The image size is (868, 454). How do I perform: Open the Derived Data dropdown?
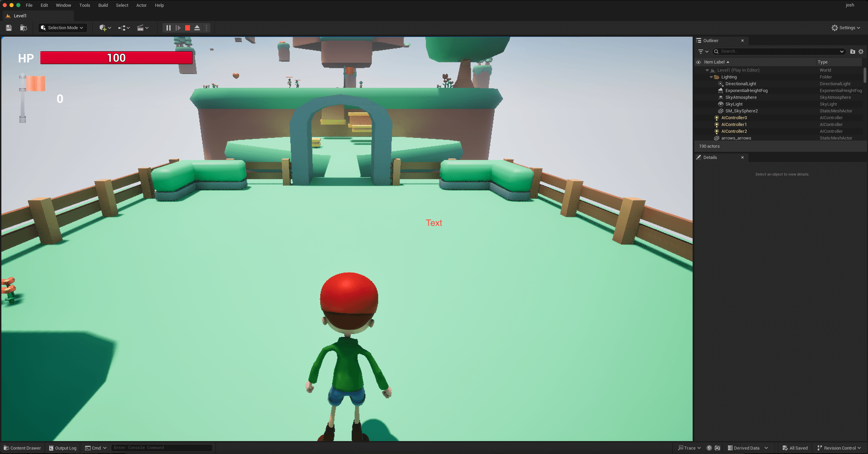coord(748,448)
